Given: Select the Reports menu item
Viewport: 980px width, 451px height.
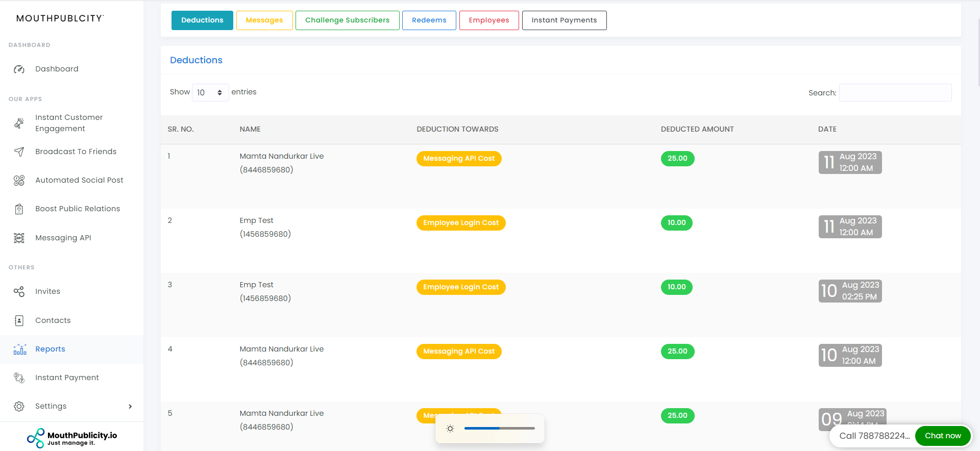Looking at the screenshot, I should pyautogui.click(x=71, y=349).
